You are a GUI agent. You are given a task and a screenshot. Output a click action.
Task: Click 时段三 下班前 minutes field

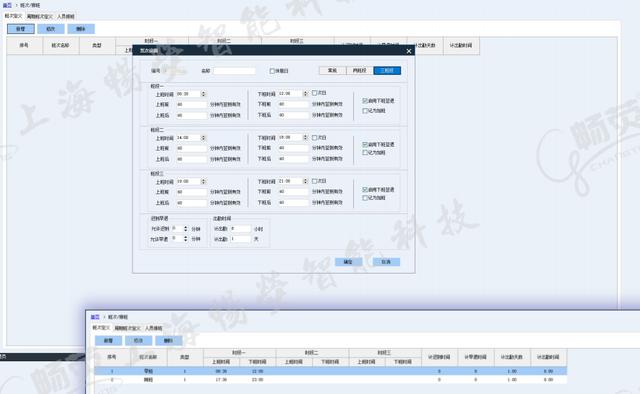click(x=293, y=191)
